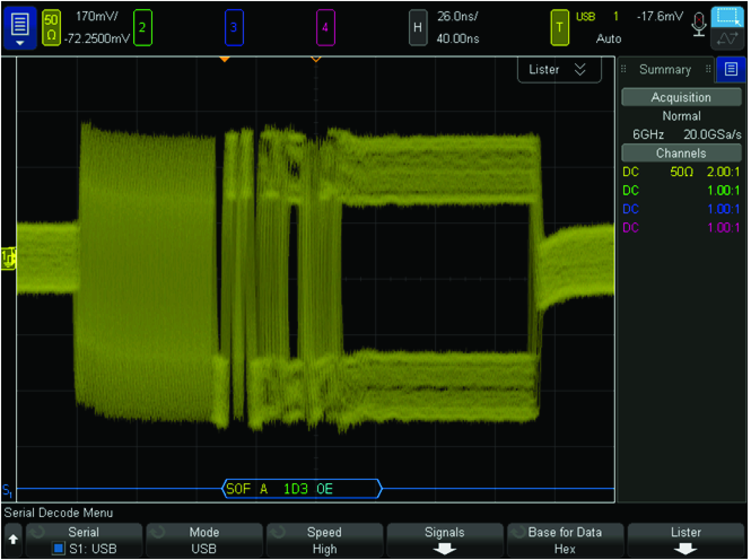Open the main menu icon at top left
749x560 pixels.
[20, 28]
